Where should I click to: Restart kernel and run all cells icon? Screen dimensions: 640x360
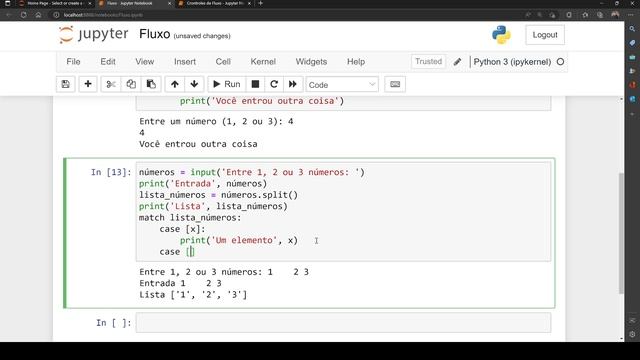[293, 84]
